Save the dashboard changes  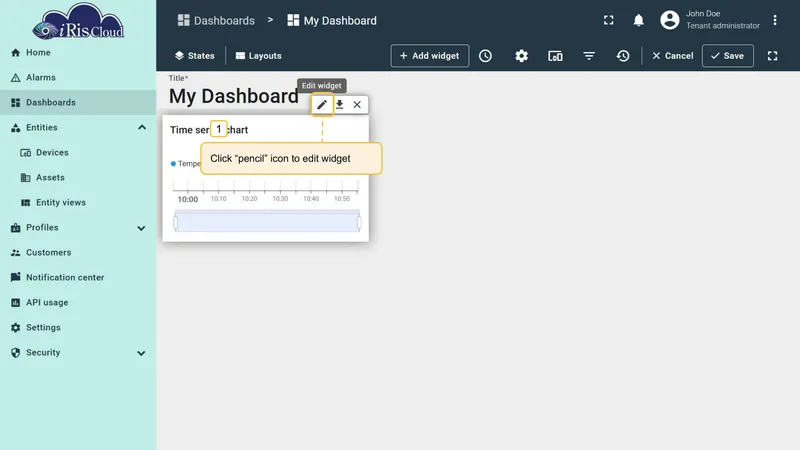pos(728,56)
